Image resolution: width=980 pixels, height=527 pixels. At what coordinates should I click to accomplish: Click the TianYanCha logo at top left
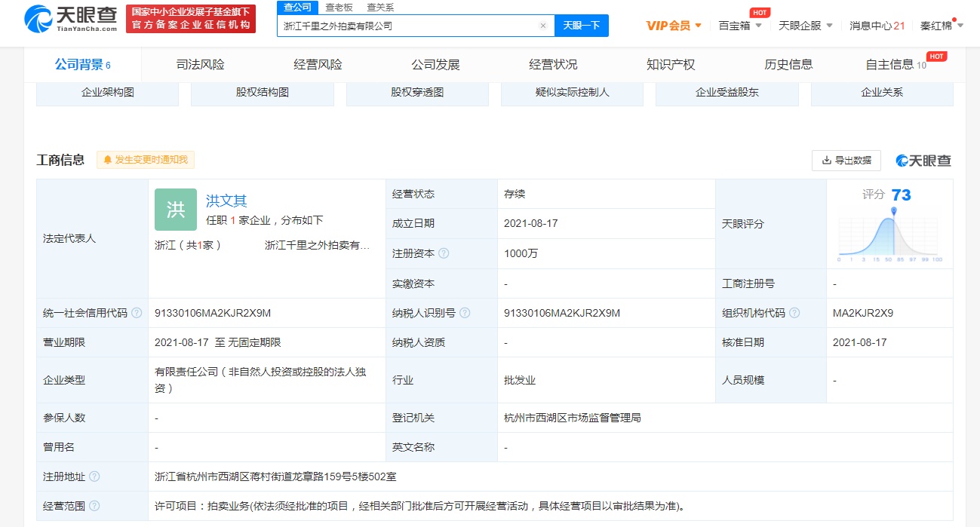point(72,18)
